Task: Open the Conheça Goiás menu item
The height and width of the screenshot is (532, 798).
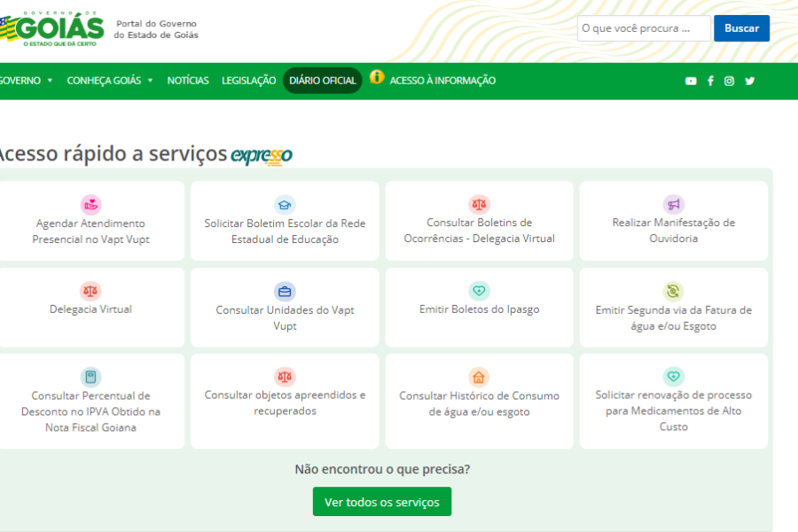Action: tap(104, 81)
